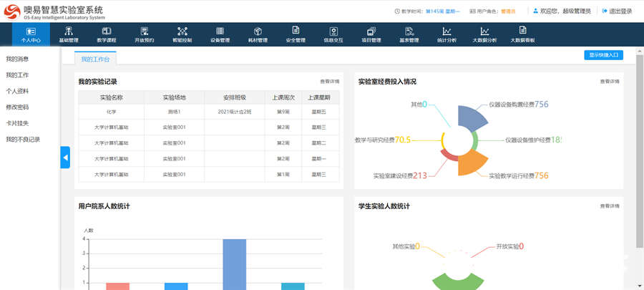Image resolution: width=644 pixels, height=290 pixels.
Task: Click the 显示快捷入口 button
Action: 603,55
